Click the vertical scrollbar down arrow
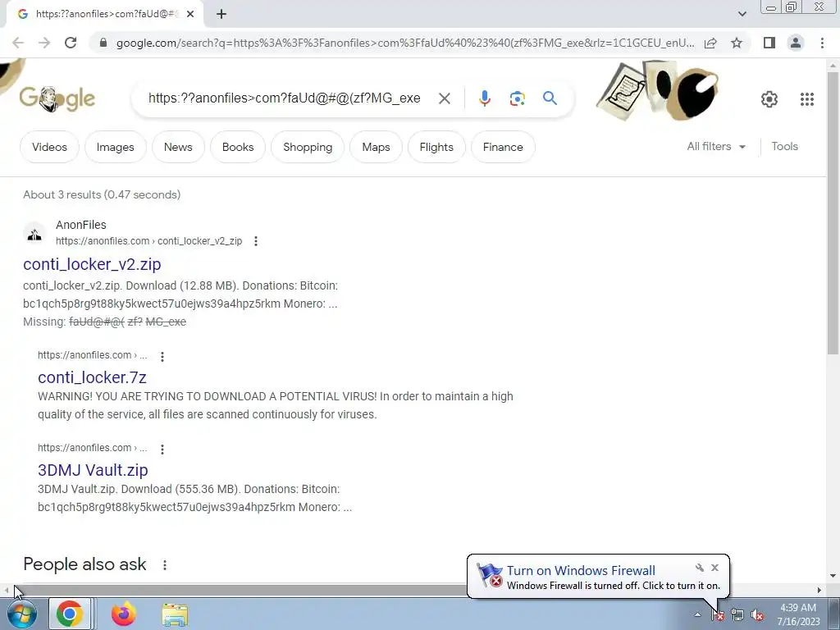 click(x=833, y=577)
